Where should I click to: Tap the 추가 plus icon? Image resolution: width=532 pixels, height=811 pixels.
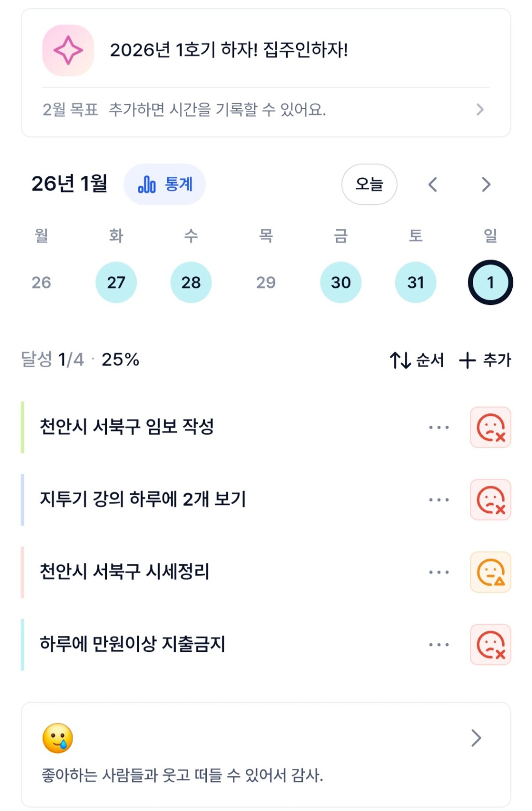click(467, 360)
